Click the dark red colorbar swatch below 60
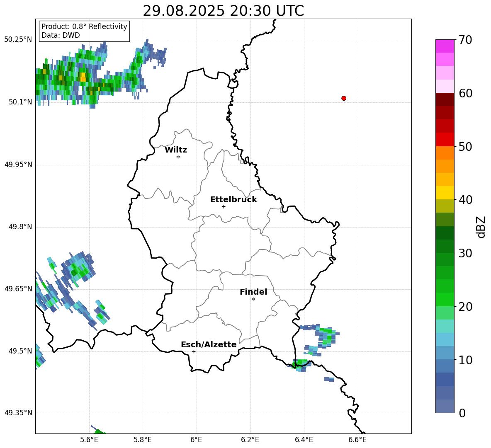The height and width of the screenshot is (448, 491). 445,99
